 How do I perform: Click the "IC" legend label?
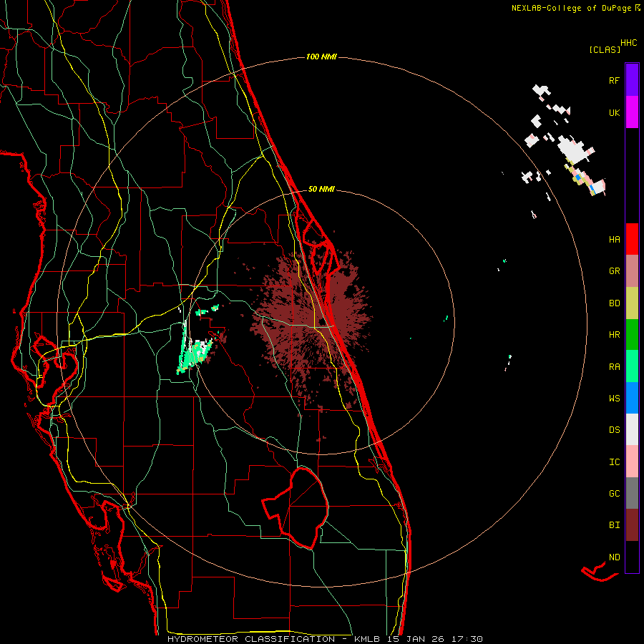click(x=614, y=462)
